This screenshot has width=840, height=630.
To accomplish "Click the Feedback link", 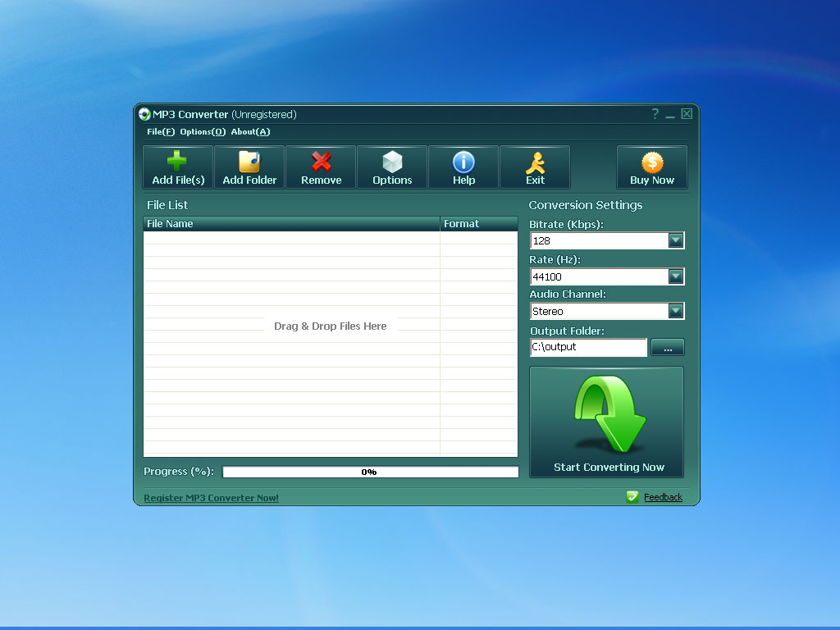I will 663,496.
